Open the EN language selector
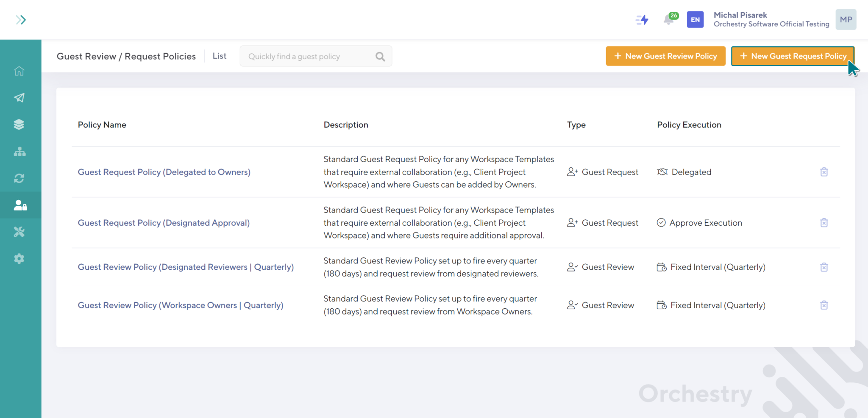The height and width of the screenshot is (418, 868). pyautogui.click(x=695, y=19)
